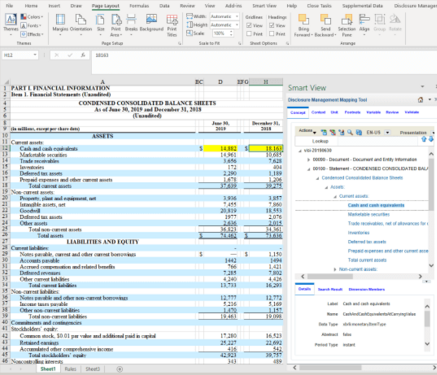Open the Height Automatic dropdown
The height and width of the screenshot is (375, 437).
pos(237,25)
